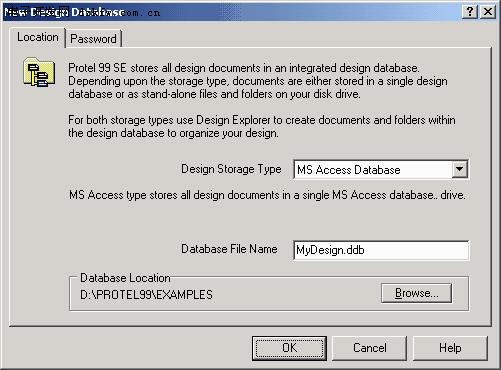
Task: Select the Location tab
Action: coord(38,37)
